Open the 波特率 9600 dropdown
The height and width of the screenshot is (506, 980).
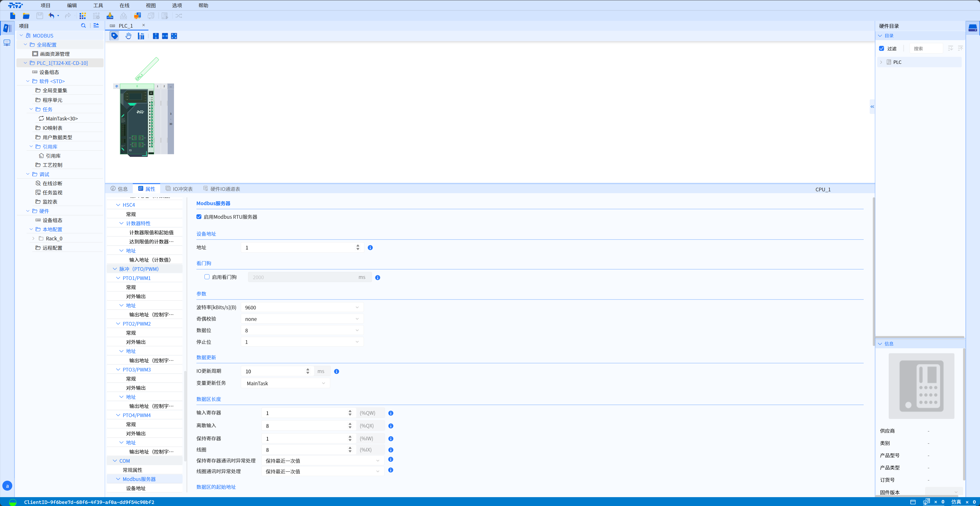point(302,307)
